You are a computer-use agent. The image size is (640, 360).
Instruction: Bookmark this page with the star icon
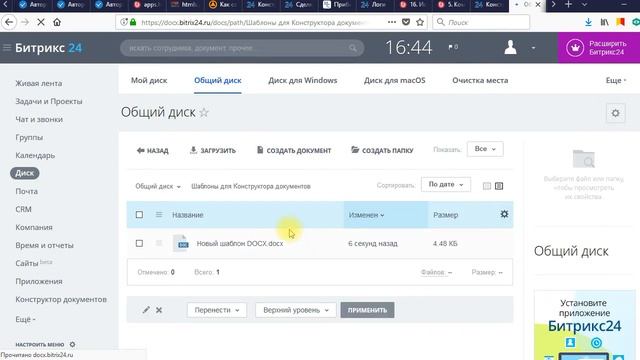pyautogui.click(x=420, y=22)
